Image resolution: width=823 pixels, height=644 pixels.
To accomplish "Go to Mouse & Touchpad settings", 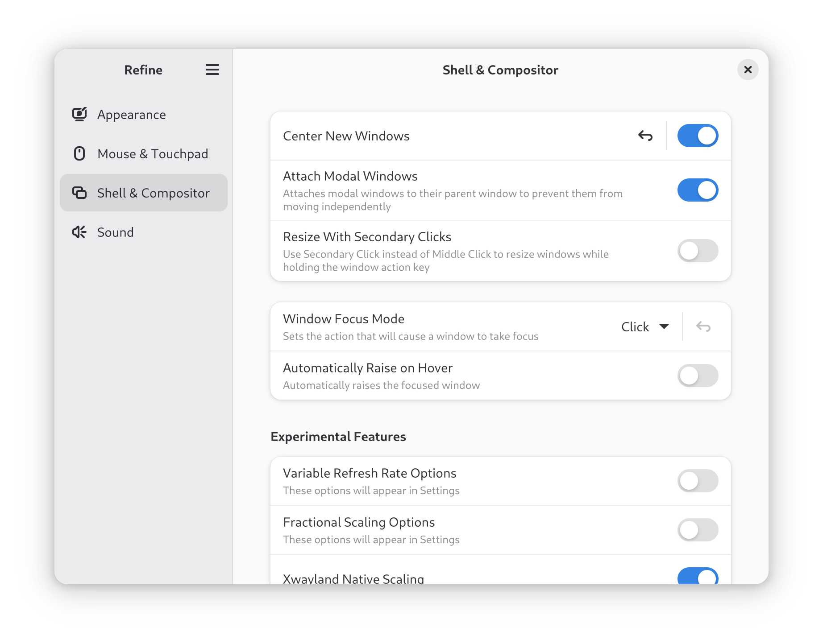I will [144, 154].
